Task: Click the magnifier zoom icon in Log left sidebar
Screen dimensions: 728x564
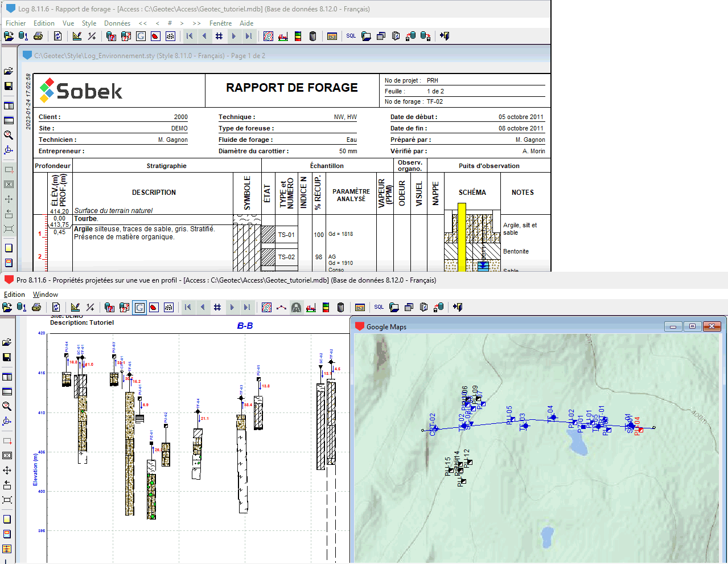Action: [x=9, y=135]
